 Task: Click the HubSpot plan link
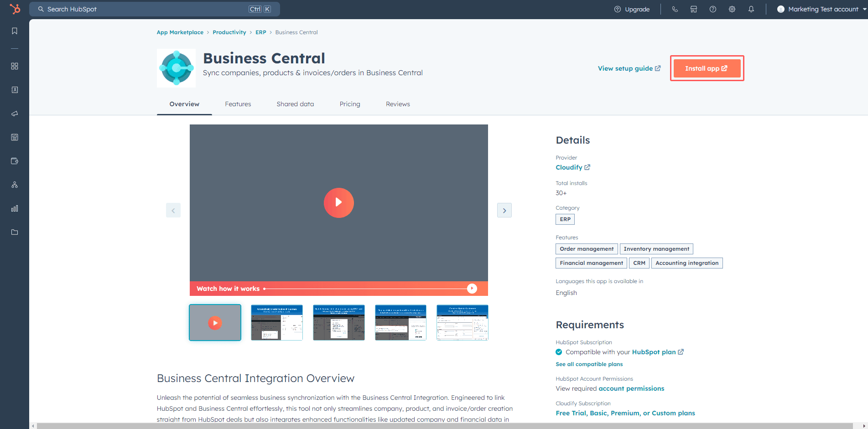658,352
